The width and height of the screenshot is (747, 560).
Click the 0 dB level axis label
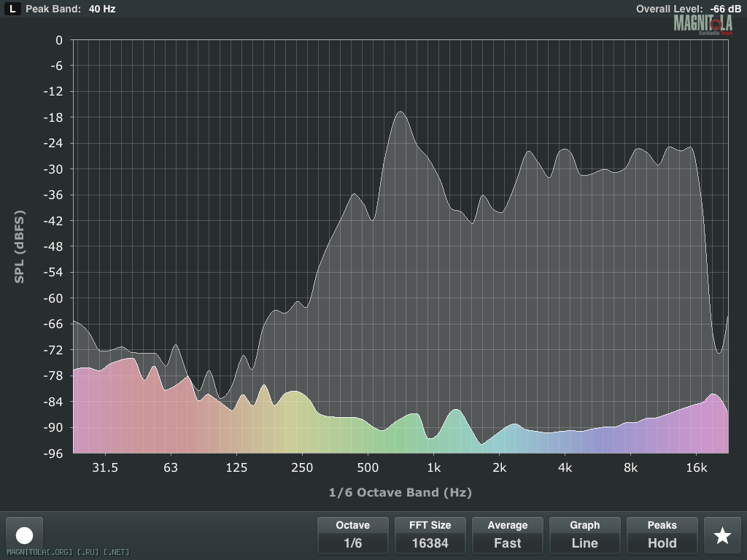[59, 40]
